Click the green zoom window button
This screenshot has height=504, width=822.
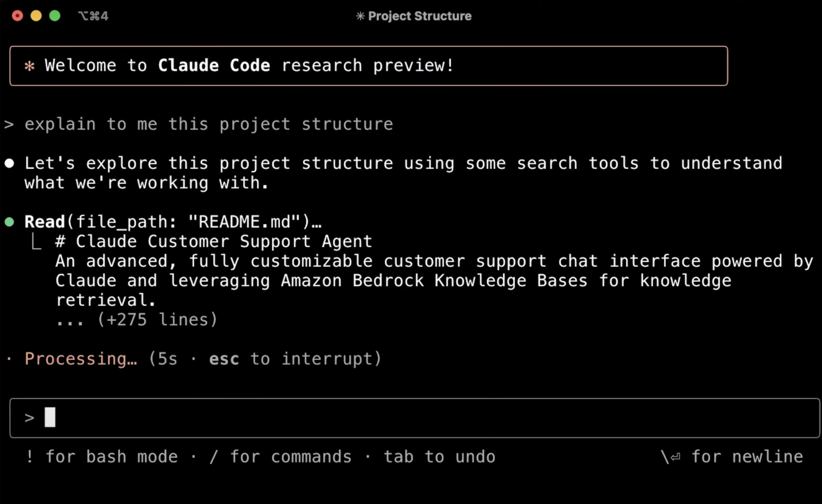[55, 16]
